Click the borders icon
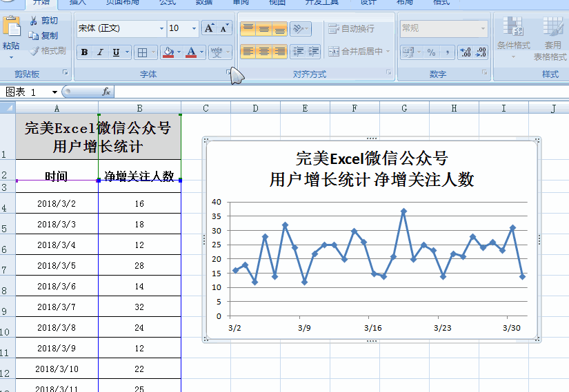The height and width of the screenshot is (392, 569). point(142,52)
